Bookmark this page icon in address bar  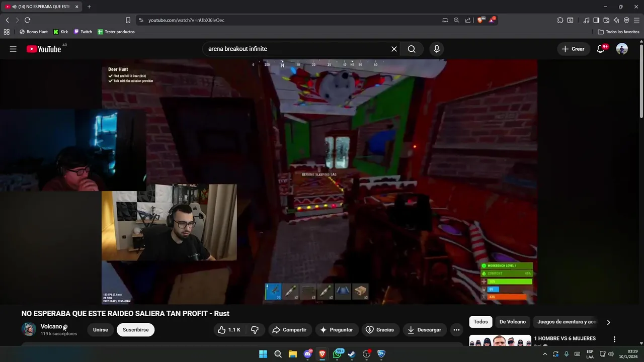[x=128, y=20]
